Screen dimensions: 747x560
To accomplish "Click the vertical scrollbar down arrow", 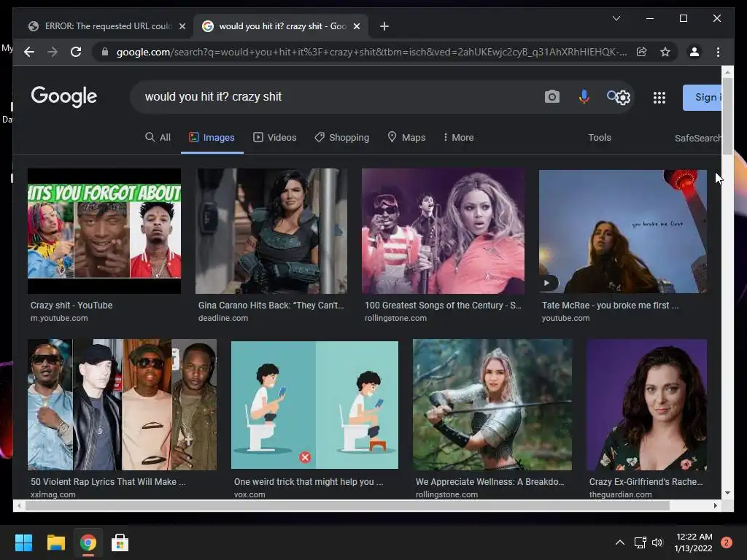I will coord(727,493).
